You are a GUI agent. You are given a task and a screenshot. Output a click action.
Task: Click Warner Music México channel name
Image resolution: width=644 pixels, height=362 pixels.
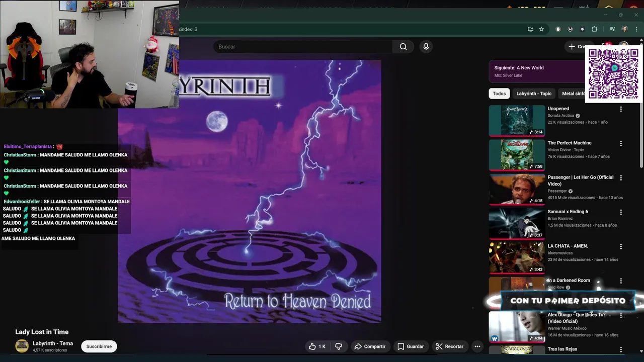pyautogui.click(x=568, y=329)
